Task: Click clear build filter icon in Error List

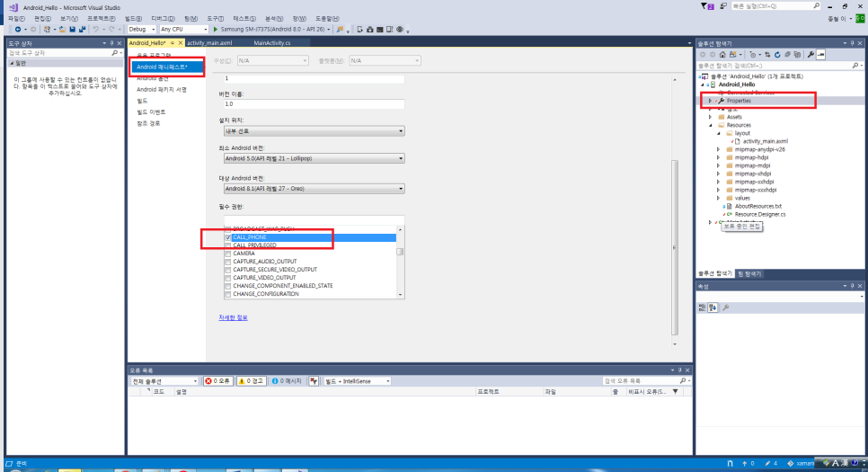Action: [x=314, y=381]
